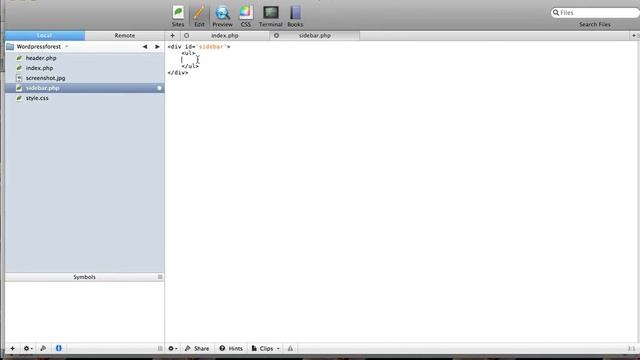This screenshot has width=640, height=360.
Task: Click the sidebar resize grip icon at the bottom
Action: (160, 348)
